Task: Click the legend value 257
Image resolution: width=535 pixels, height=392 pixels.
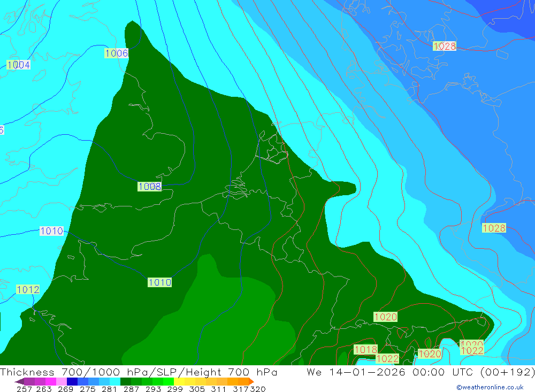Action: (x=24, y=389)
